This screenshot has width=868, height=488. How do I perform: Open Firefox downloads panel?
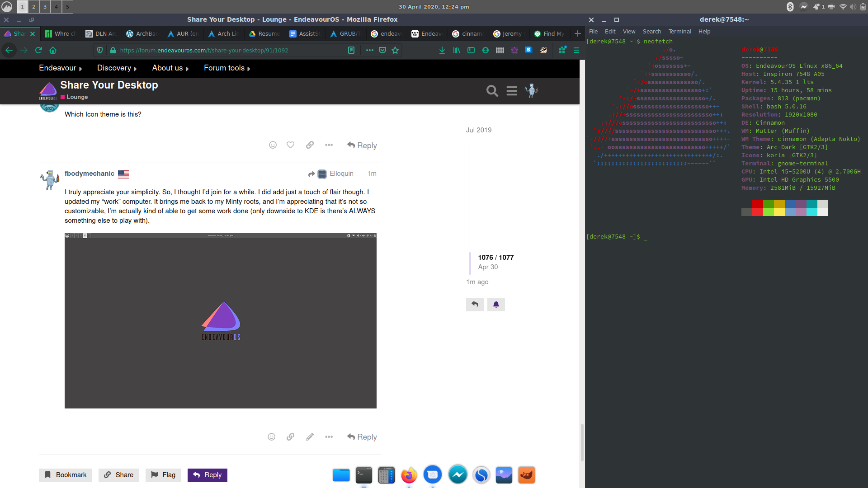tap(442, 51)
